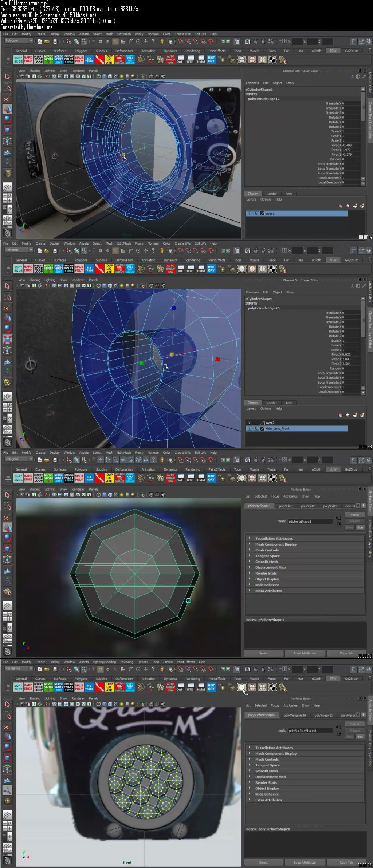Screen dimensions: 373x868
Task: Open the Texturing menu in the menu bar
Action: tap(127, 662)
